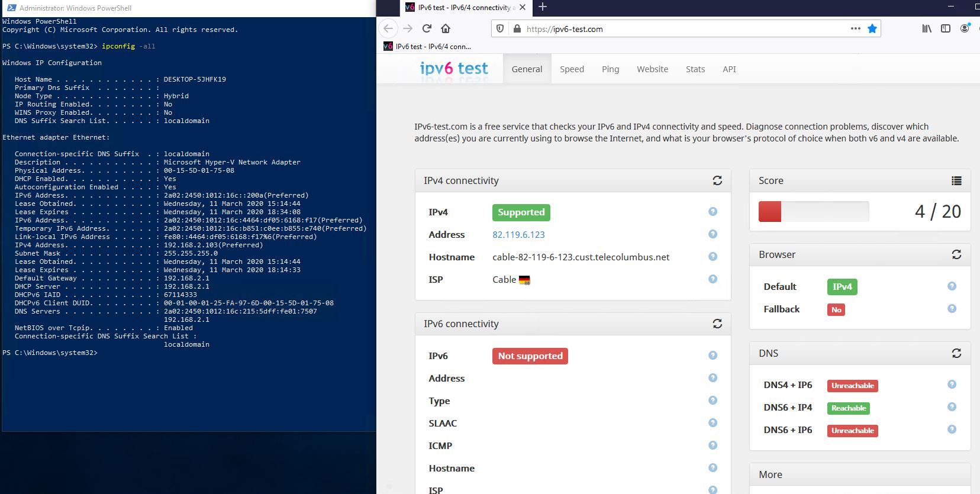Open the Score details list icon

point(956,180)
